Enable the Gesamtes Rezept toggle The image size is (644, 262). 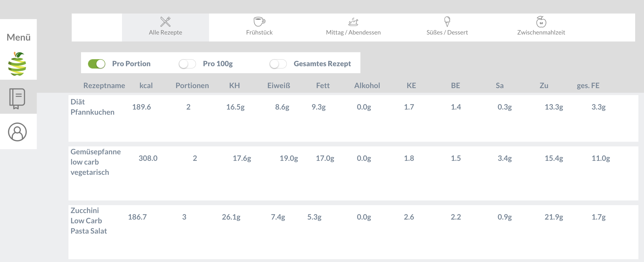(278, 64)
